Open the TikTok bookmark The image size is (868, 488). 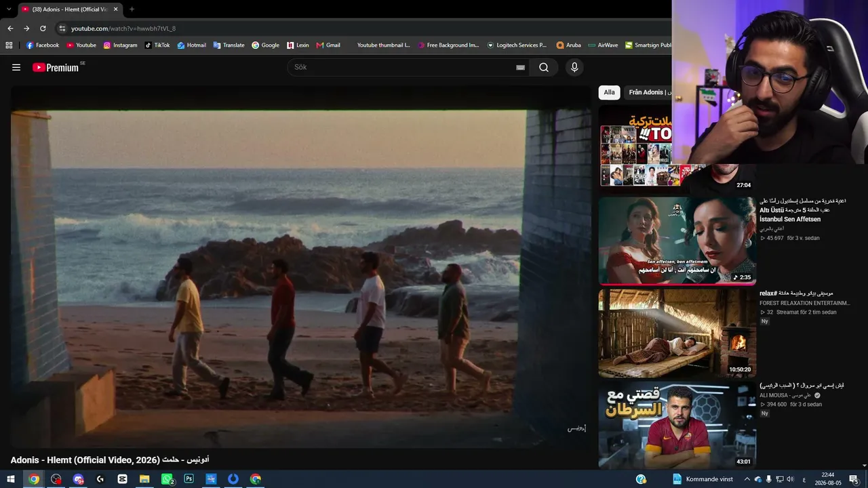click(157, 45)
